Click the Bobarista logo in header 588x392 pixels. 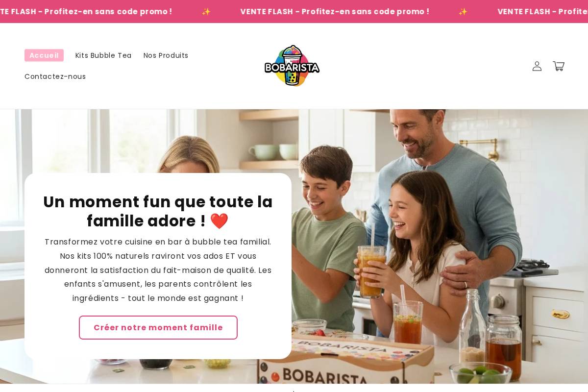tap(292, 66)
